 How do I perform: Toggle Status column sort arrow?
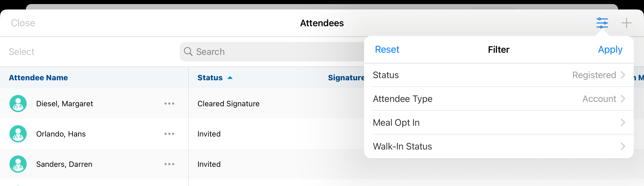tap(230, 78)
